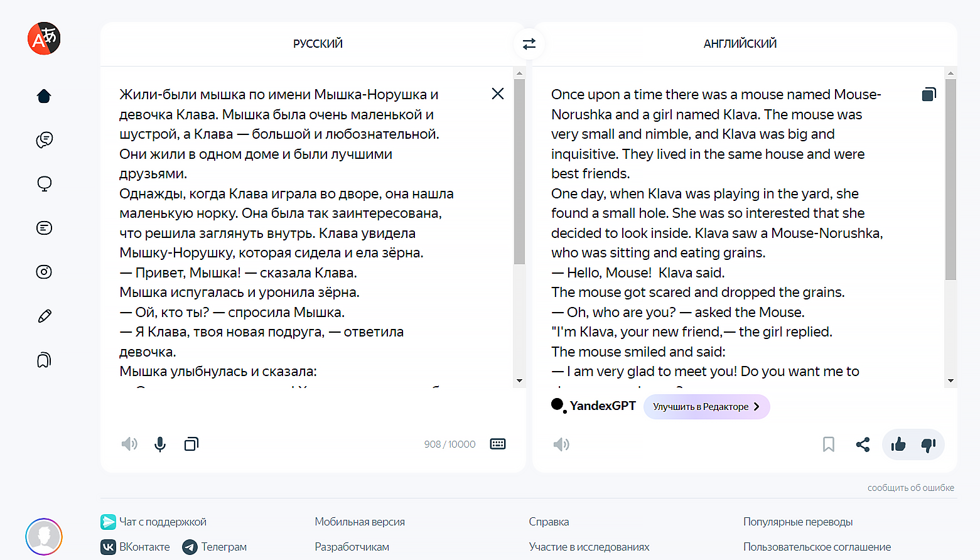Viewport: 980px width, 560px height.
Task: Click the source panel scrollbar thumb
Action: (x=519, y=171)
